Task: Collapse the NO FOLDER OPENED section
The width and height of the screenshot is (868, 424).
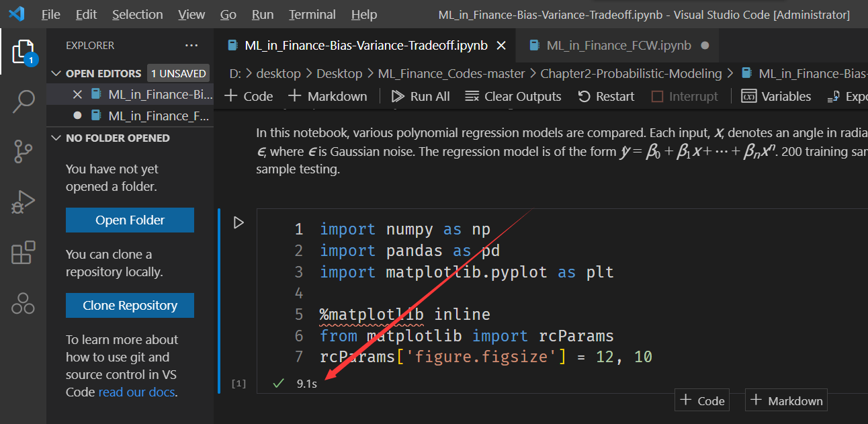Action: pyautogui.click(x=56, y=138)
